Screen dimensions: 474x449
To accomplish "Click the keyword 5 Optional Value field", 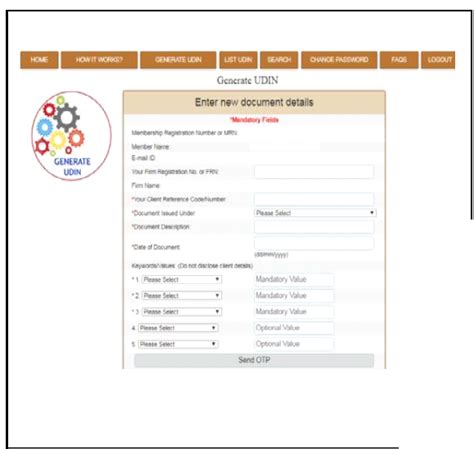I will (x=294, y=344).
